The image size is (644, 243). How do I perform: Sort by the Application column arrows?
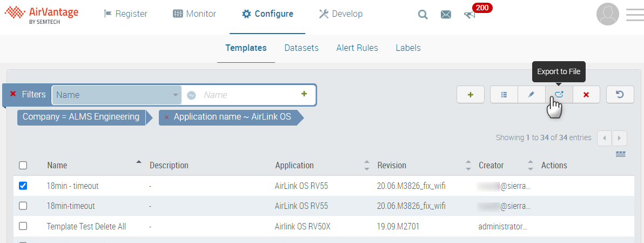point(367,165)
